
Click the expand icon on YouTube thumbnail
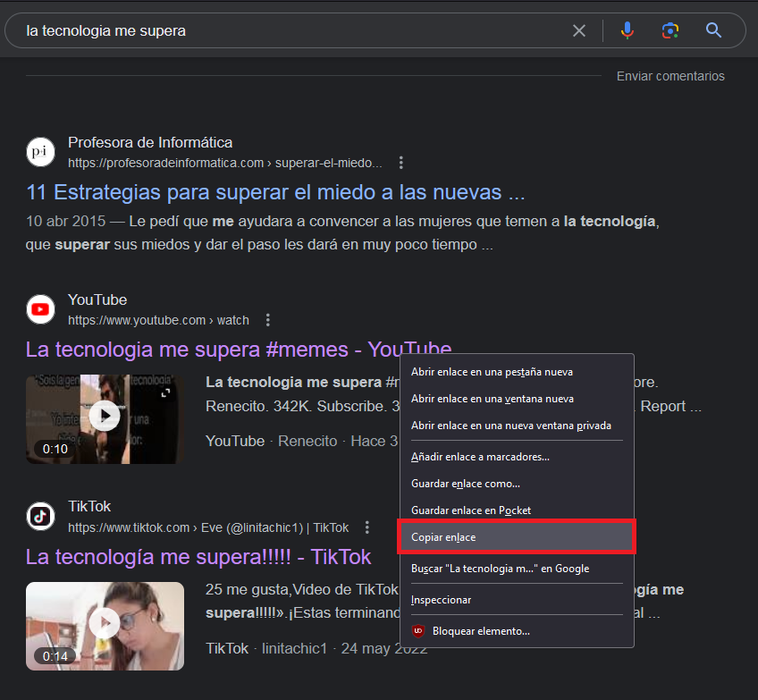(x=166, y=392)
